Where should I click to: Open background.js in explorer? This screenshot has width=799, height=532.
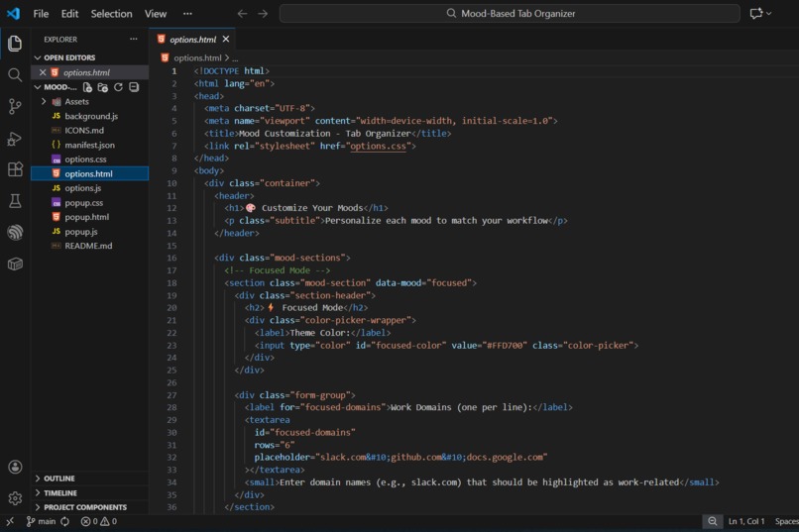coord(90,116)
